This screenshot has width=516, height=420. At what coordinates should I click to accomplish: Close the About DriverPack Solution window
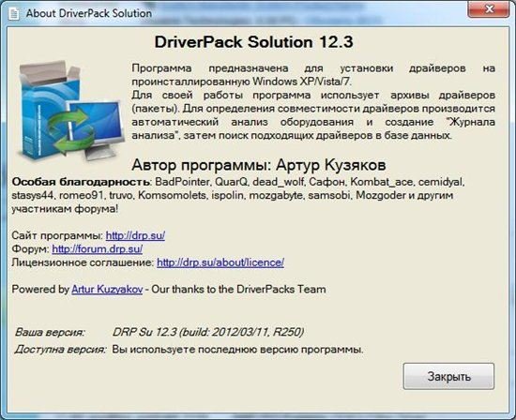[489, 9]
